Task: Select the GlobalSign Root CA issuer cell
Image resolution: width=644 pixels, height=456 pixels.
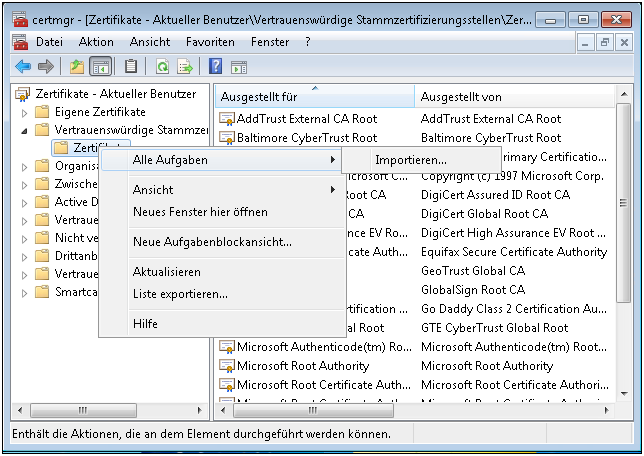Action: click(473, 290)
